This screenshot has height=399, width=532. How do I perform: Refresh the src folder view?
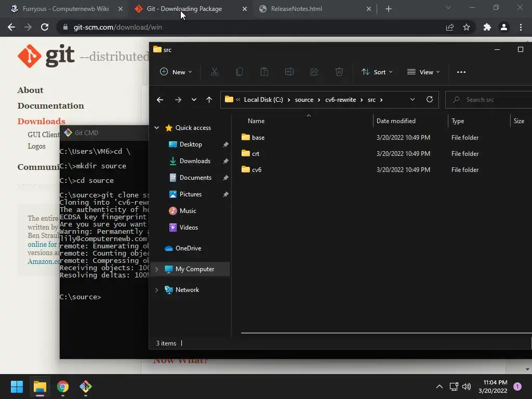point(430,99)
